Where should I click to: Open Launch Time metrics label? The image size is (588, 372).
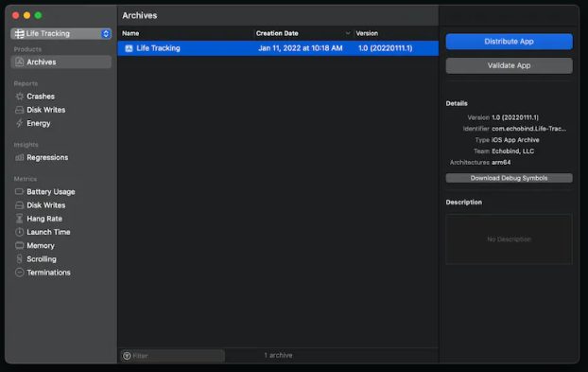[x=48, y=232]
